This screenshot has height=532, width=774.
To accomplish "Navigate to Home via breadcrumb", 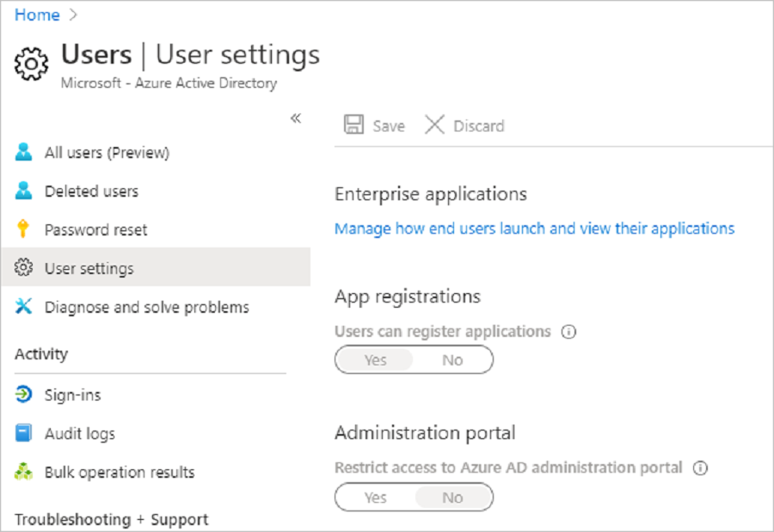I will 37,15.
